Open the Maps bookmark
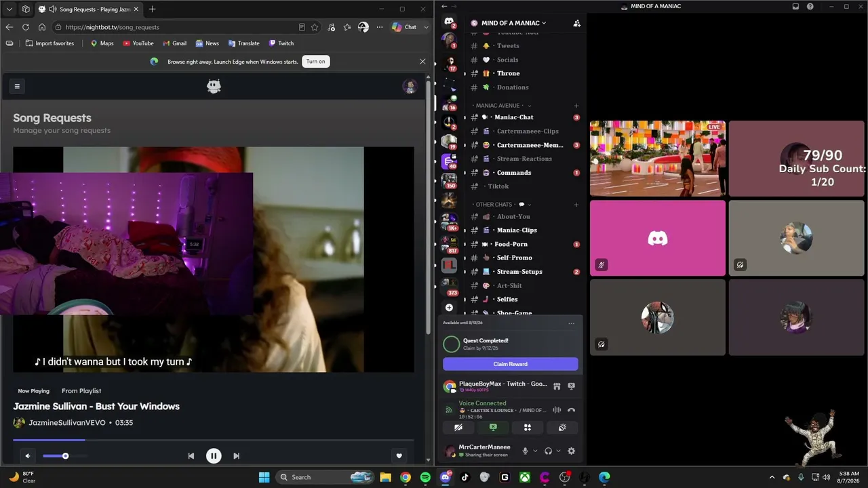 [x=102, y=43]
